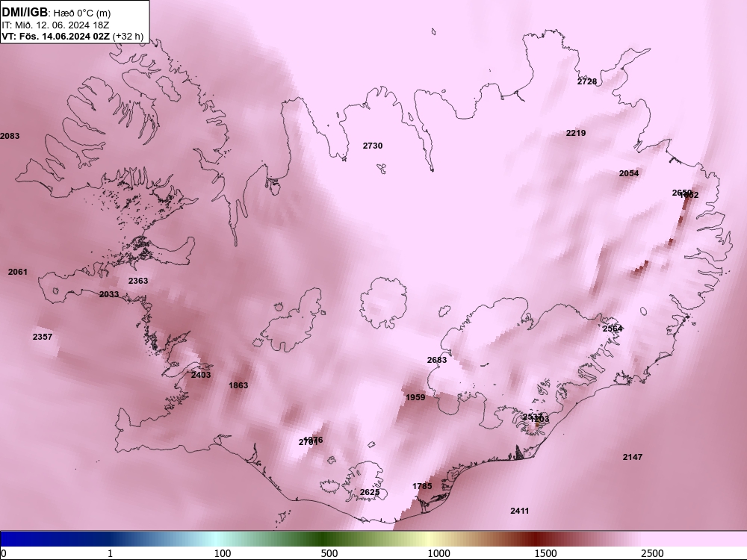Click the 1785 value on south coast
Viewport: 747px width, 560px height.
422,486
